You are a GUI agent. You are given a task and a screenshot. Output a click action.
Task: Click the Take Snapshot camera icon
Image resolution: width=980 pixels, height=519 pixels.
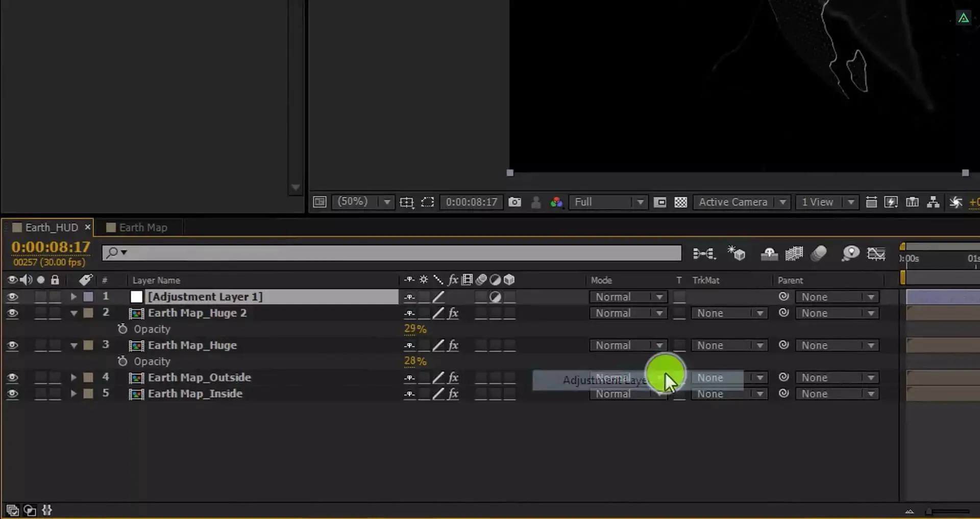514,202
